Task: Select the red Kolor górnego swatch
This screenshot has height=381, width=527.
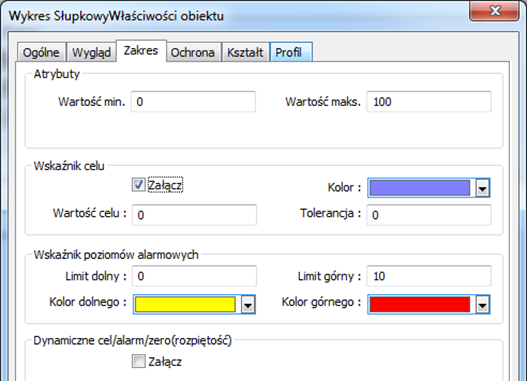Action: tap(420, 304)
